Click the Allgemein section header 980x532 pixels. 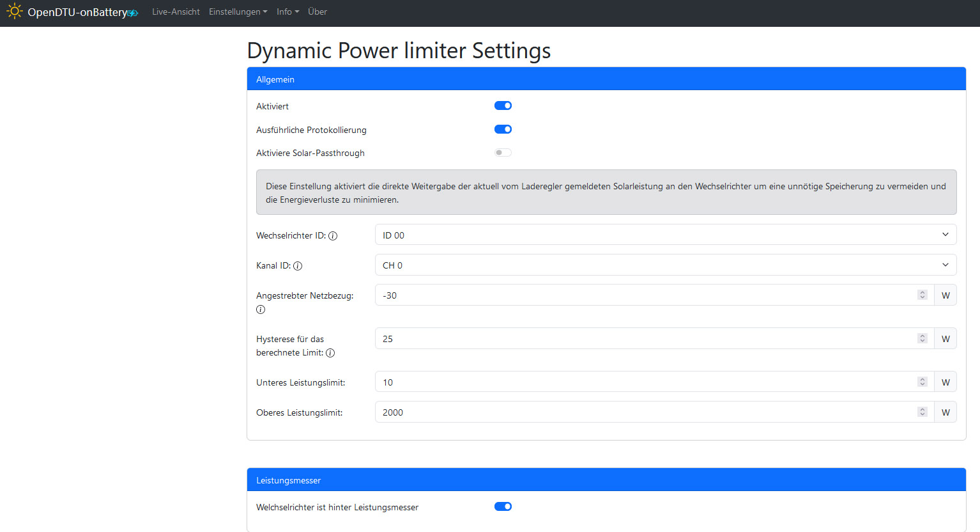click(x=606, y=79)
